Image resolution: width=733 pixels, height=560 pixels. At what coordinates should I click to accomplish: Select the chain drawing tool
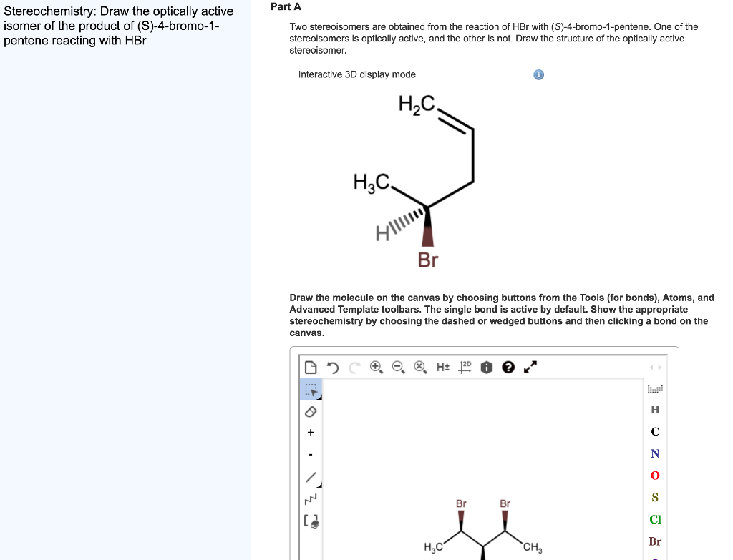click(x=311, y=499)
